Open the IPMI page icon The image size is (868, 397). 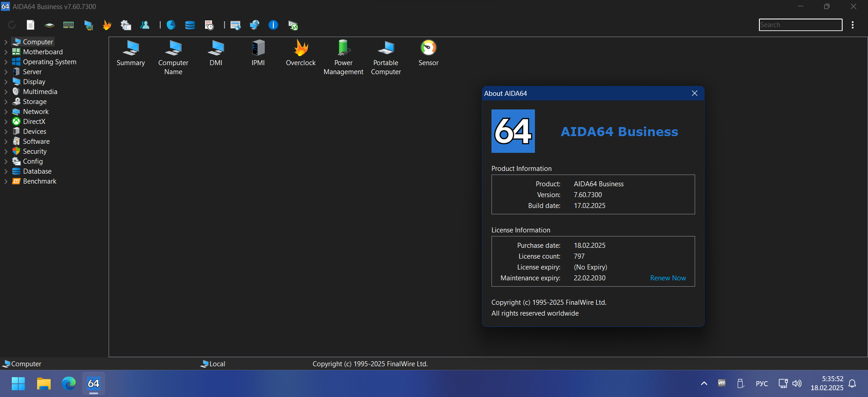258,53
